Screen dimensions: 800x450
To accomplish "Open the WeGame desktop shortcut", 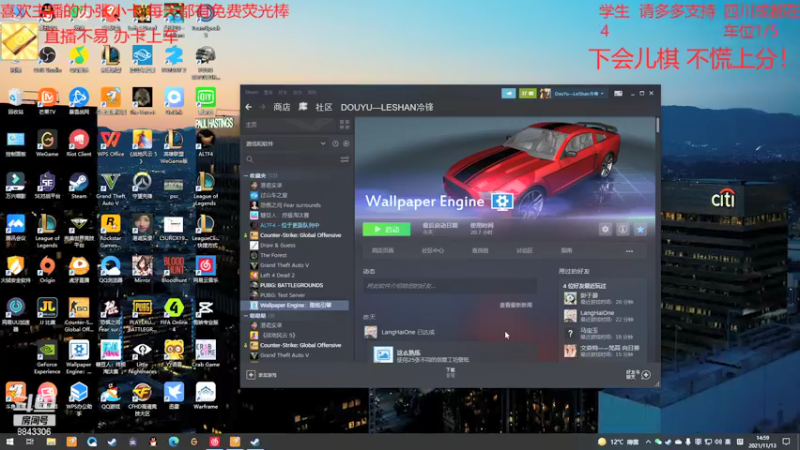I will (47, 144).
